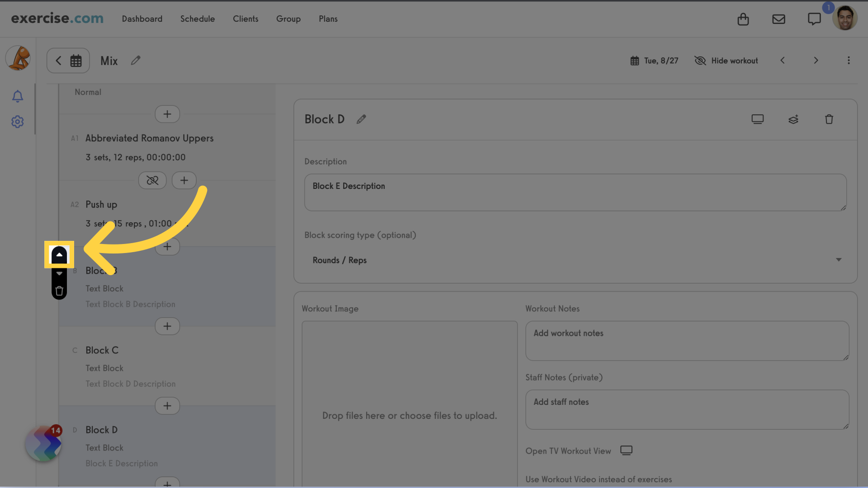Click the layers/stack icon for Block D
The height and width of the screenshot is (488, 868).
(793, 119)
